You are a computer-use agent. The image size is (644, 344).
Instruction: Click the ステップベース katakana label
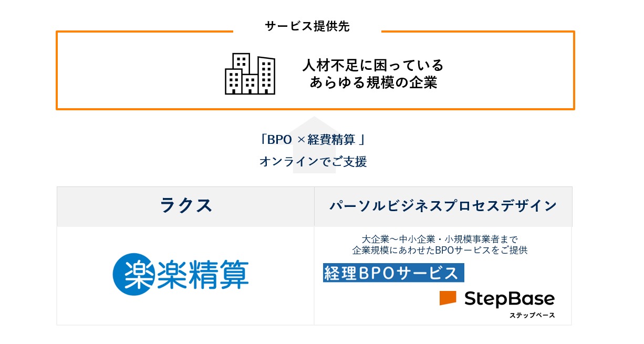point(532,315)
